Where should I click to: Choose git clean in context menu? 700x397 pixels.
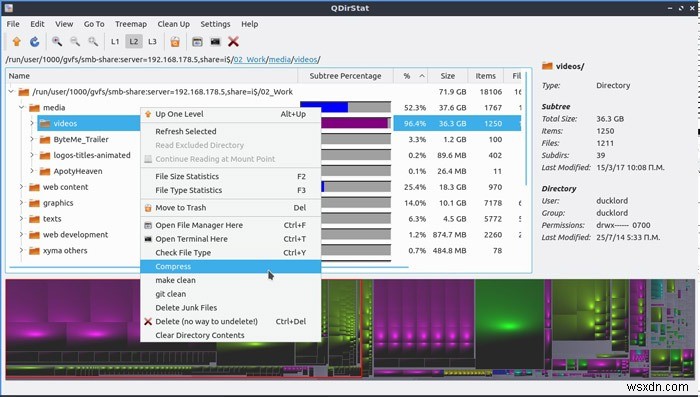click(230, 294)
